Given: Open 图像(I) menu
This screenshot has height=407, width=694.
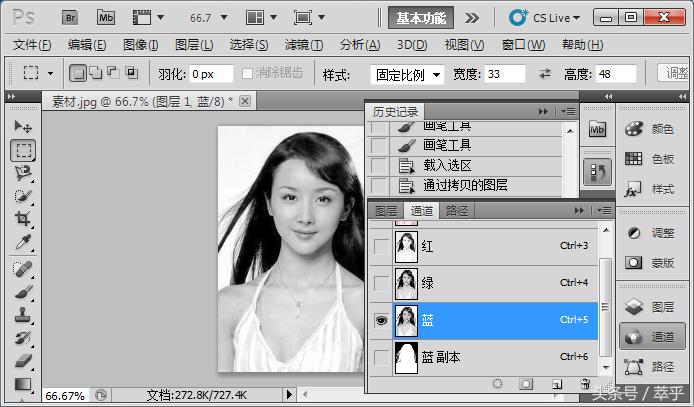Looking at the screenshot, I should (x=140, y=45).
